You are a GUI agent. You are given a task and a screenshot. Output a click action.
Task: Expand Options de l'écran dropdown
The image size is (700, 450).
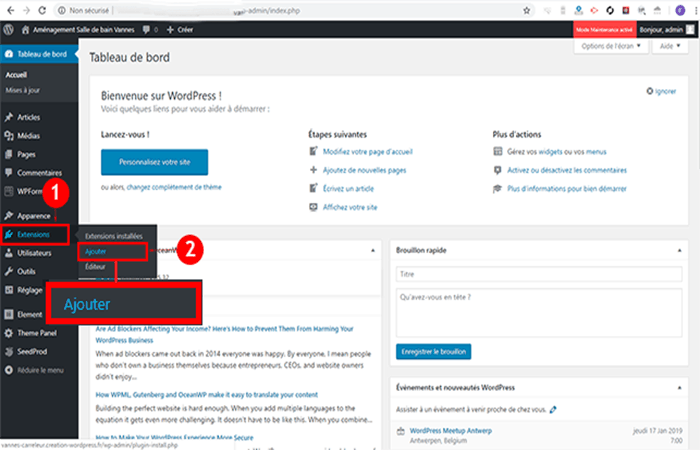[611, 46]
